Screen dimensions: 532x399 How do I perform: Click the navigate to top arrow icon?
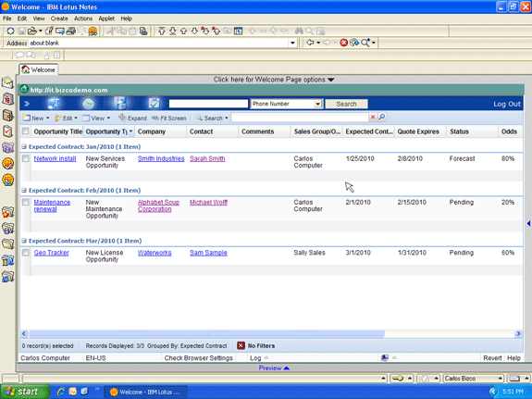click(x=162, y=31)
